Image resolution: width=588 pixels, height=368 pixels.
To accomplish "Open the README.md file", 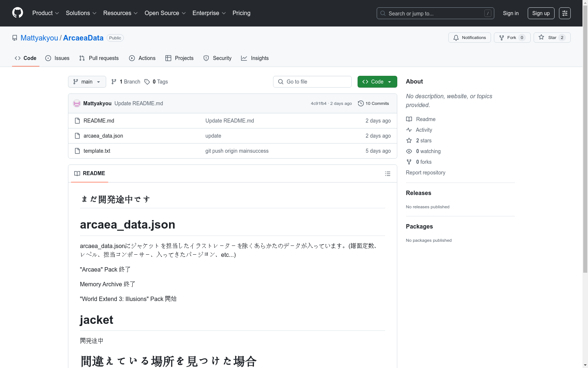I will (x=99, y=121).
